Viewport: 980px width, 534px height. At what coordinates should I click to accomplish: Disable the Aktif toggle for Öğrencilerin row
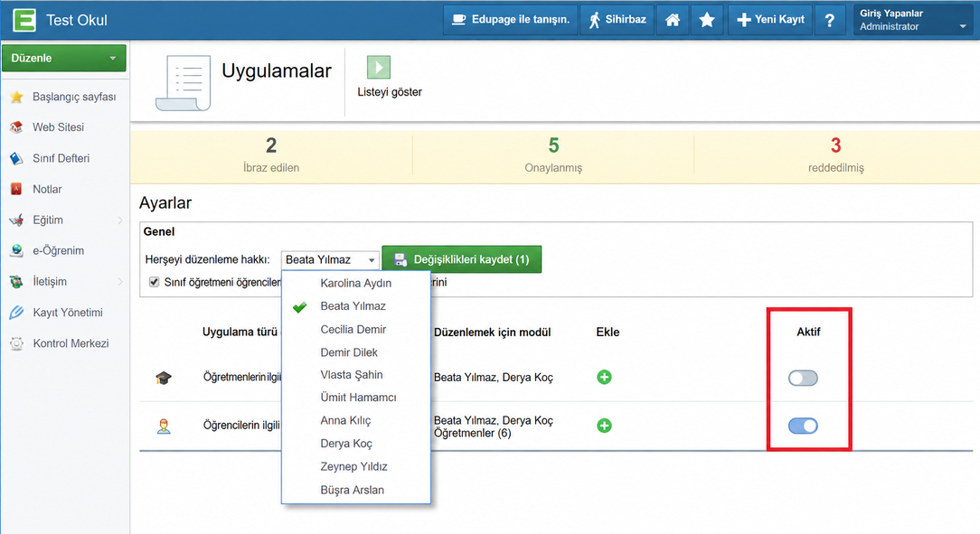click(803, 426)
